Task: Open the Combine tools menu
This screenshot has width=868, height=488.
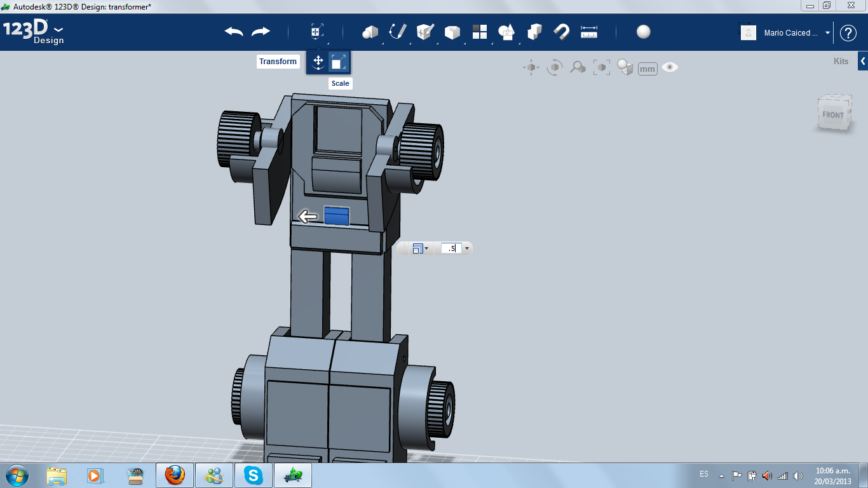Action: (x=534, y=32)
